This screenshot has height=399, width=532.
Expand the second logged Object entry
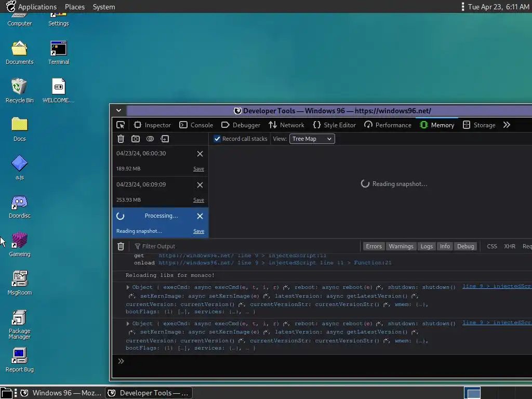tap(128, 323)
